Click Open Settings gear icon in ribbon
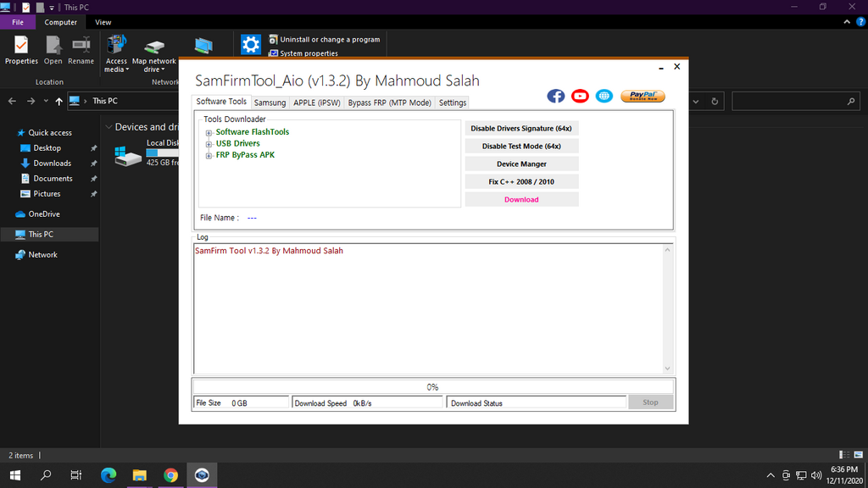The width and height of the screenshot is (868, 488). (x=250, y=44)
